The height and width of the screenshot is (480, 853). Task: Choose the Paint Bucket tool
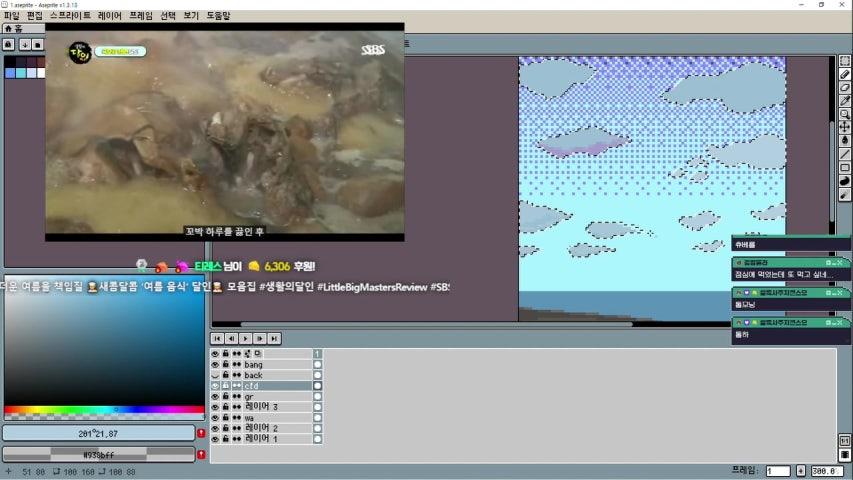[844, 140]
